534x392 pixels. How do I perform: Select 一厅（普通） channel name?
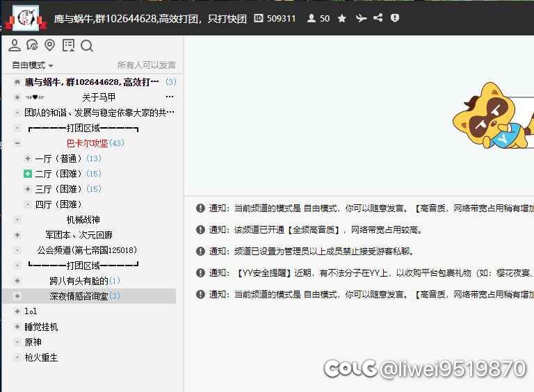tap(58, 158)
